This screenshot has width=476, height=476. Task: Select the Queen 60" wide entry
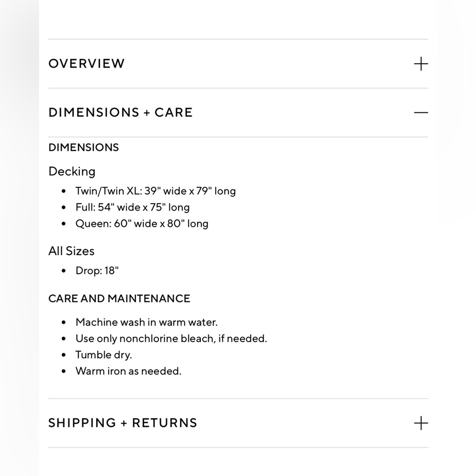click(142, 224)
